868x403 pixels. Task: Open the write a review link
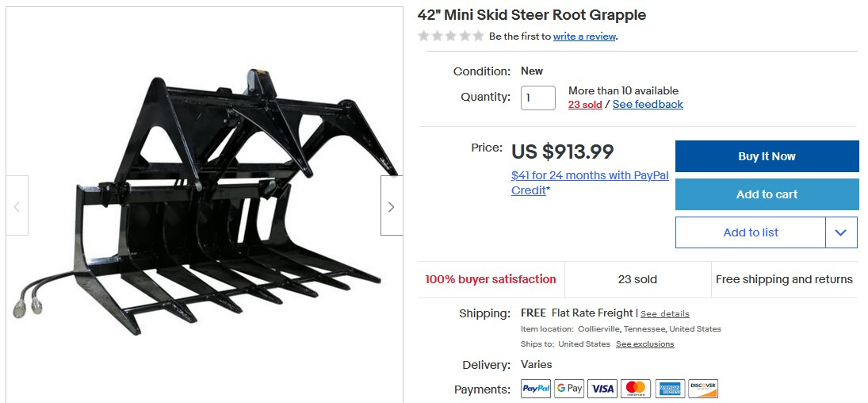[x=584, y=36]
